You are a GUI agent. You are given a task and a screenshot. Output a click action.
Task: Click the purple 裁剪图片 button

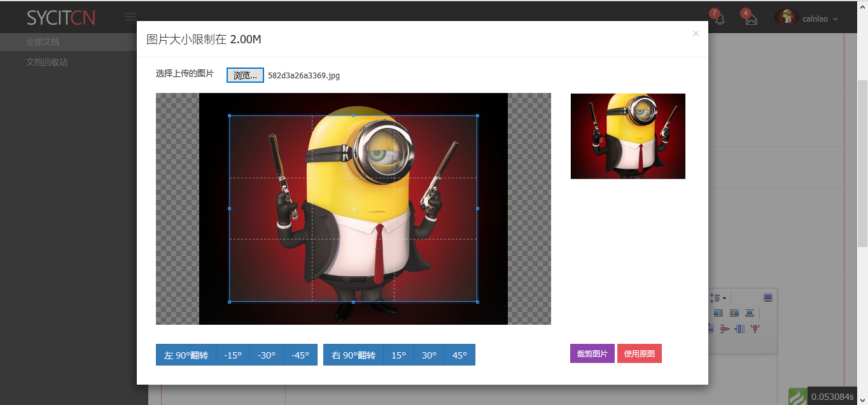592,353
